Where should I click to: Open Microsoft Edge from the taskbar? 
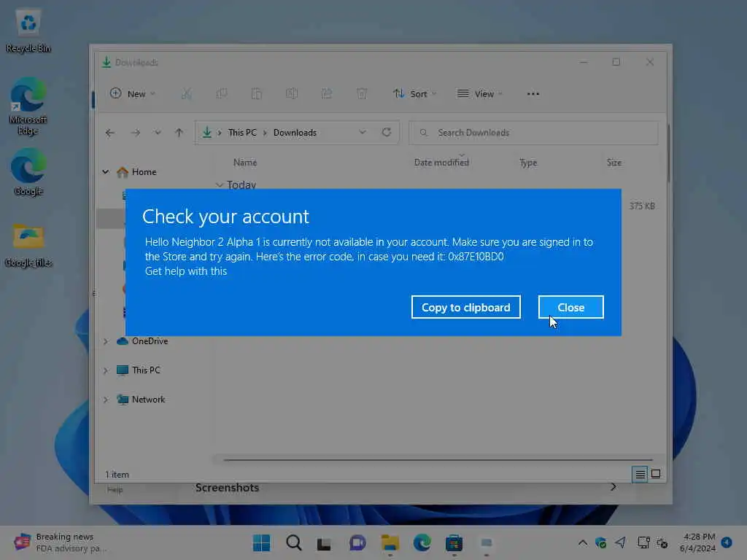[422, 542]
